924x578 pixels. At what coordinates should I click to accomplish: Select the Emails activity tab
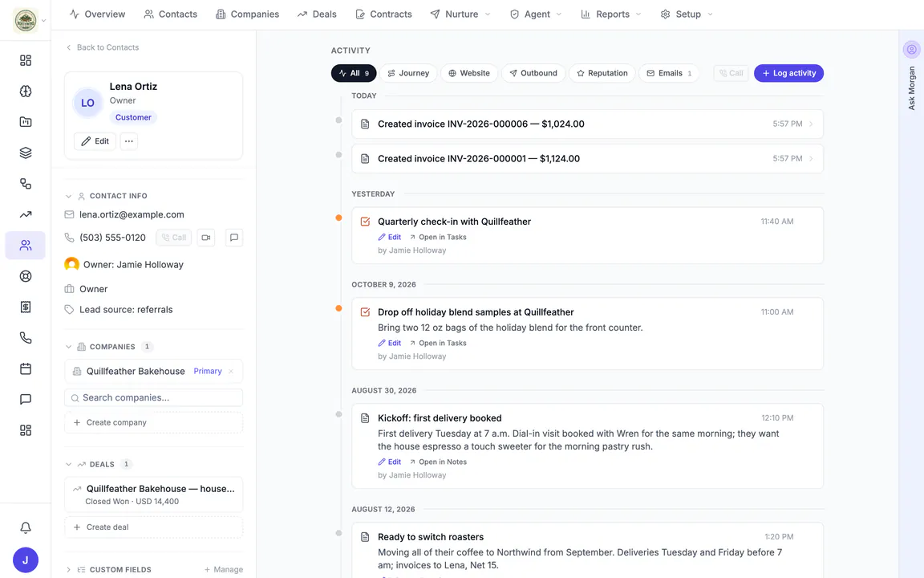669,73
